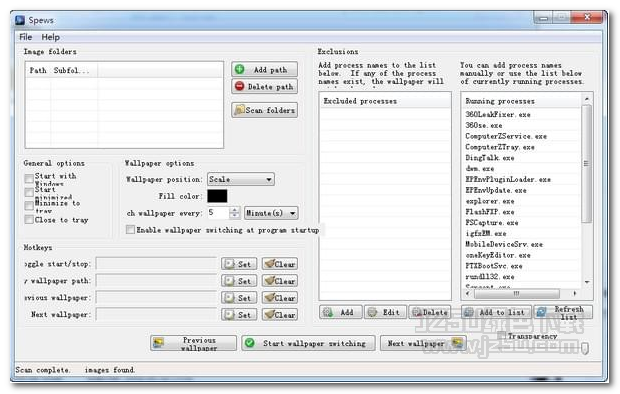
Task: Click horizontal scrollbar left arrow in process list
Action: coord(468,294)
